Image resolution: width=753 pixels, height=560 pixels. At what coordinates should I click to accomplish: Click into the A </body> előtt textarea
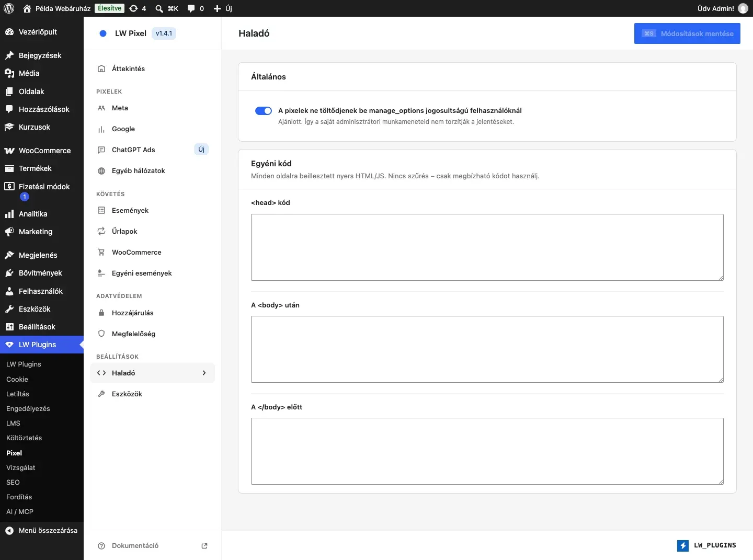coord(487,451)
